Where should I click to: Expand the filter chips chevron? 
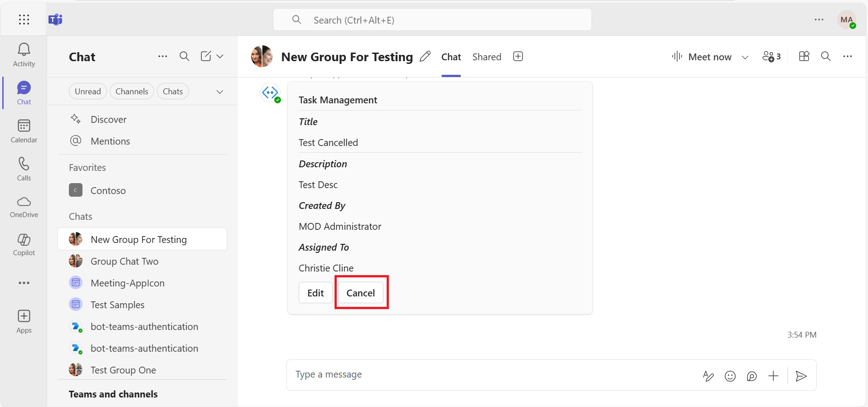[220, 92]
